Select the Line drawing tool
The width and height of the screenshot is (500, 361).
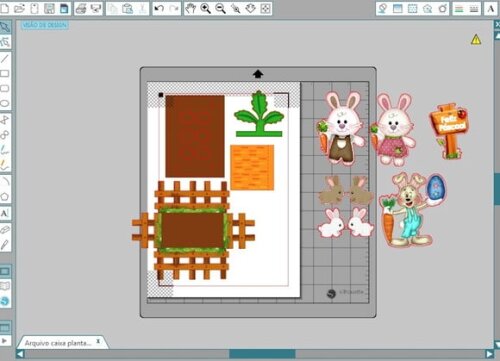click(5, 59)
